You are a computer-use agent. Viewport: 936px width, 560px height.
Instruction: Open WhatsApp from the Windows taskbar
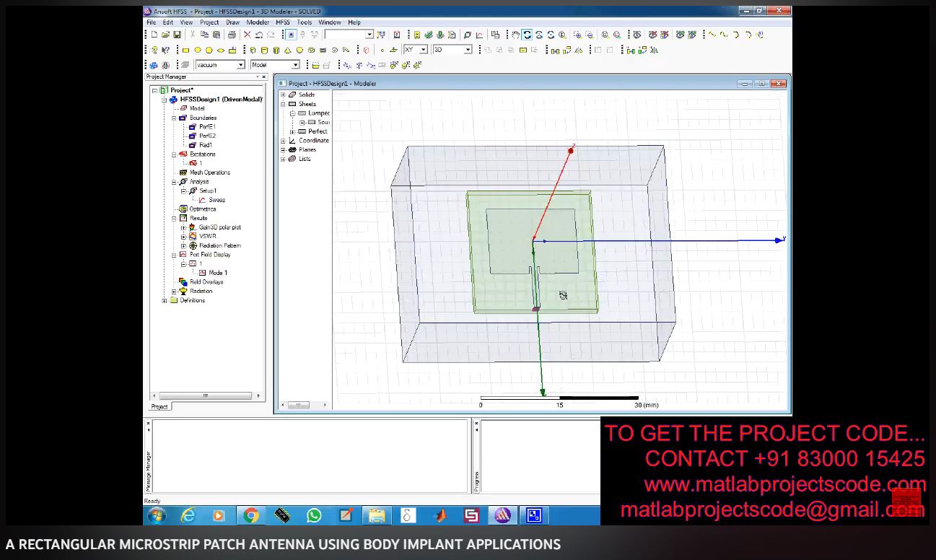(314, 515)
